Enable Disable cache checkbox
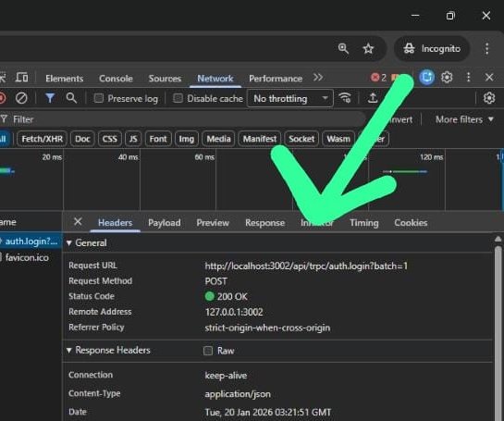This screenshot has height=421, width=504. [x=178, y=98]
